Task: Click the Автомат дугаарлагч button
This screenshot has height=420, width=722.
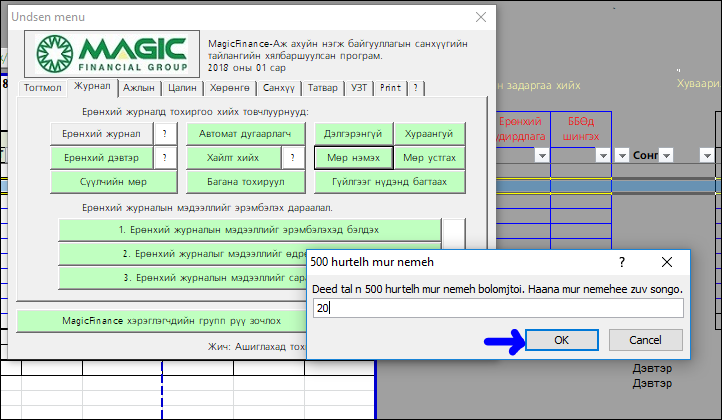Action: coord(246,133)
